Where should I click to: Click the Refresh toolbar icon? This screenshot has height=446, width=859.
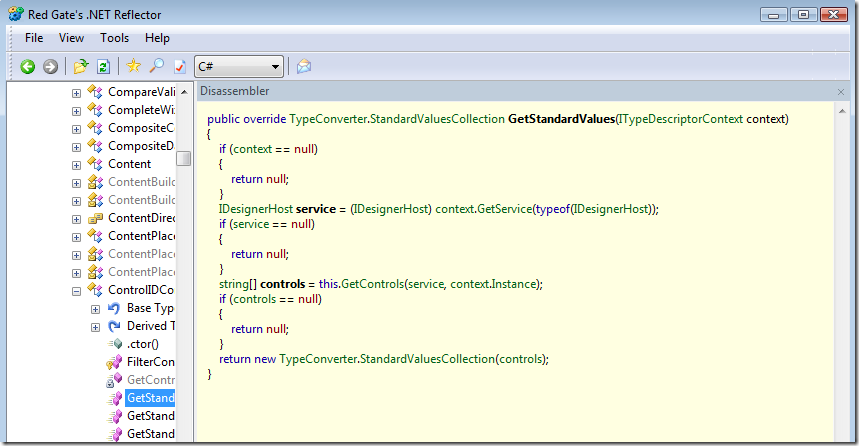point(103,67)
